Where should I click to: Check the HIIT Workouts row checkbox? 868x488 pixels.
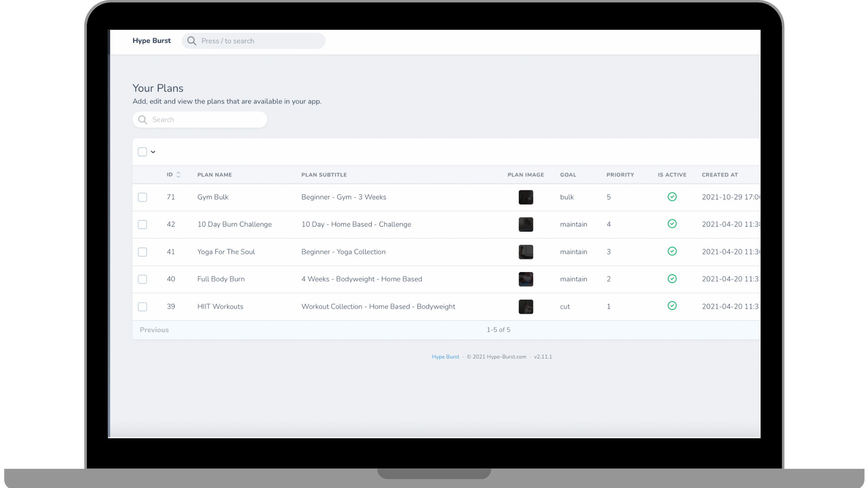tap(142, 307)
